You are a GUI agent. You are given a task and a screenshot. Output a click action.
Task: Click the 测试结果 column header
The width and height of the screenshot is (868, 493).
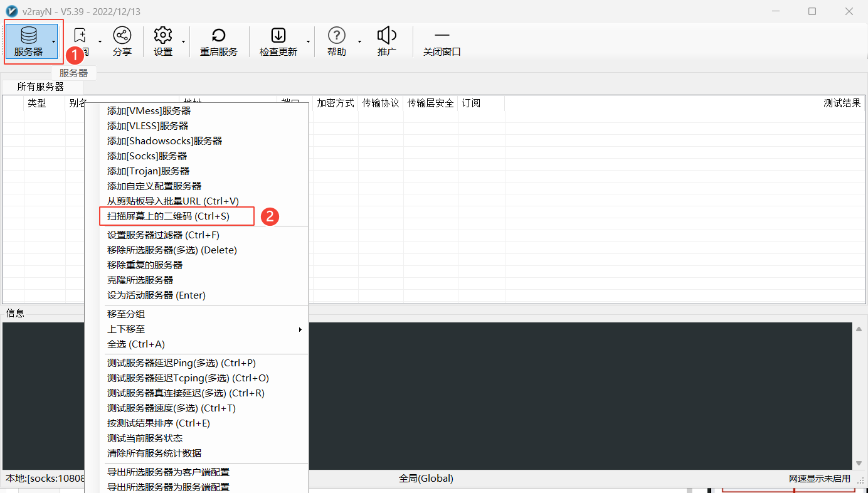tap(842, 103)
